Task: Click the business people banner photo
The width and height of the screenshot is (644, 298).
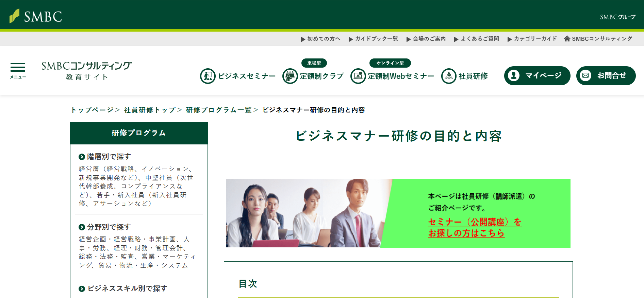Action: click(306, 213)
